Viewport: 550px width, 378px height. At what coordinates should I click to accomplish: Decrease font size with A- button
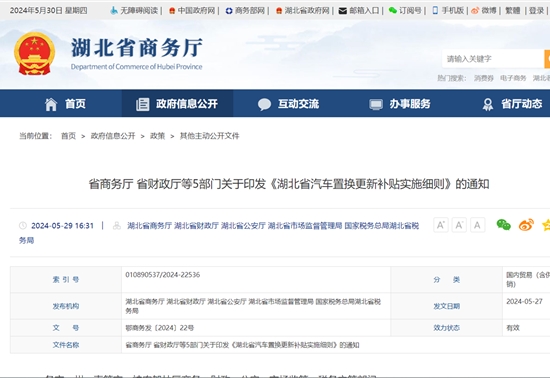click(x=459, y=225)
